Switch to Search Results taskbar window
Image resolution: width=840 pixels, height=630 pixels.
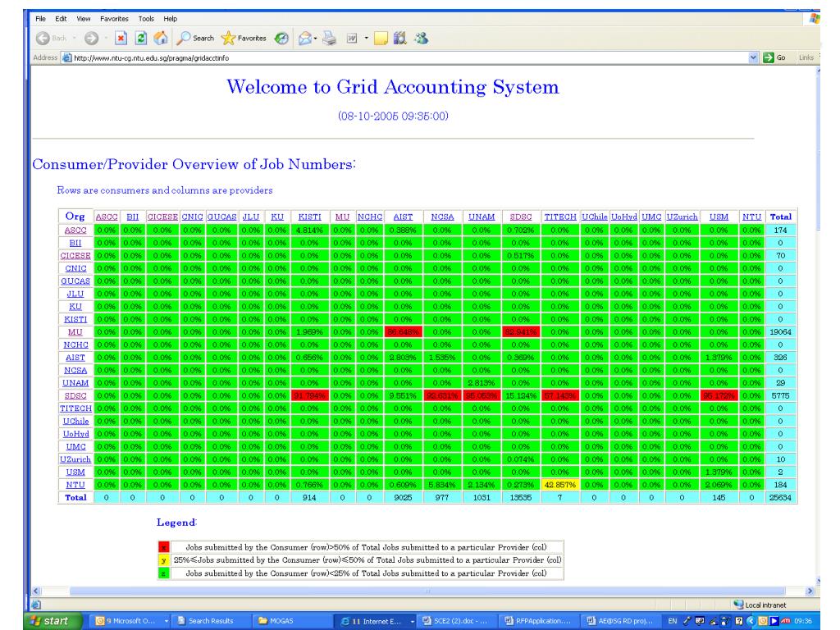[x=211, y=621]
